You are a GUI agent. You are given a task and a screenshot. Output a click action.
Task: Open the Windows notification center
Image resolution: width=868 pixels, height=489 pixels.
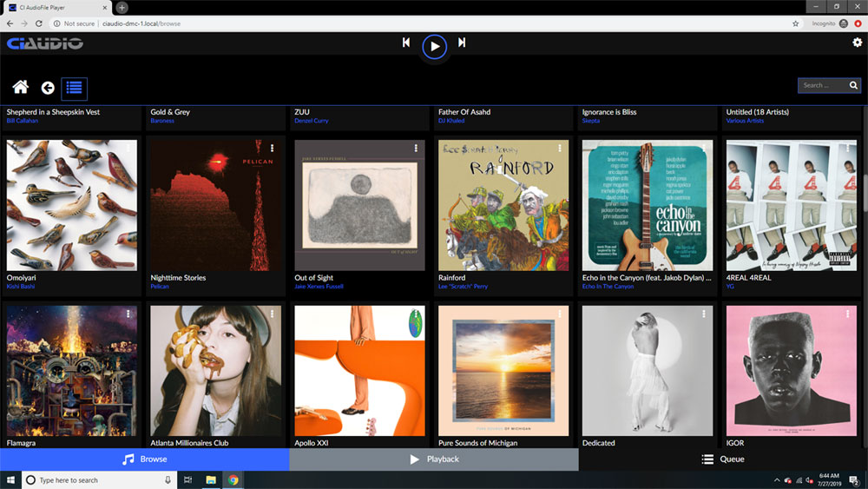854,479
